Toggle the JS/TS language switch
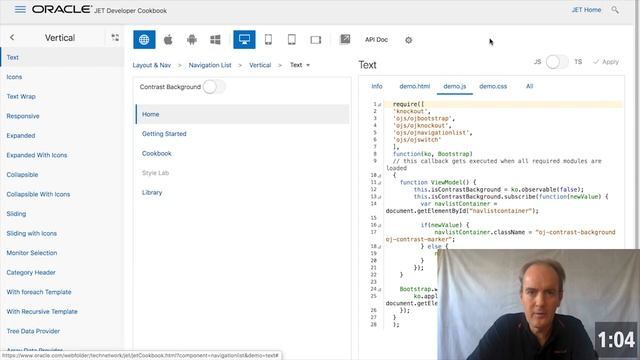The width and height of the screenshot is (640, 360). pos(557,62)
